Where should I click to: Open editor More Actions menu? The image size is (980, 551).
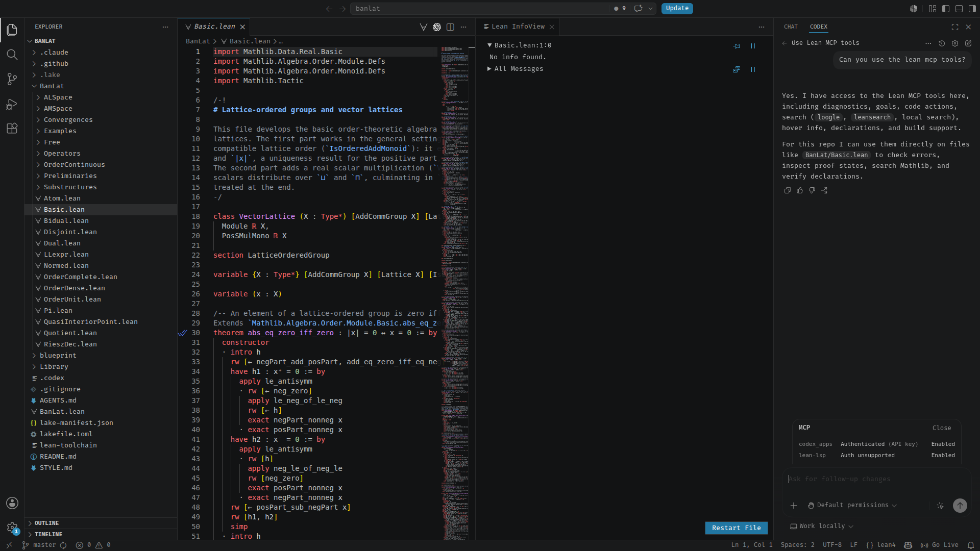click(x=463, y=27)
